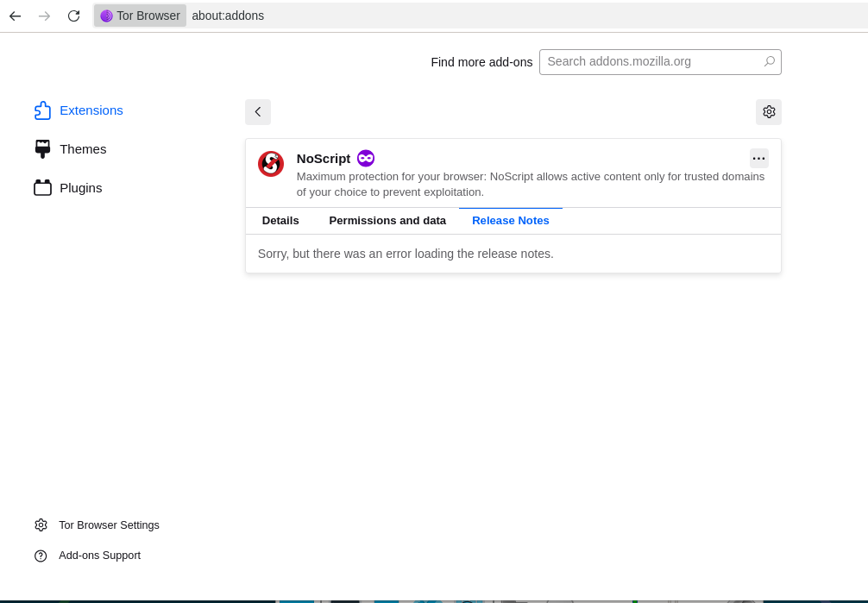The height and width of the screenshot is (603, 868).
Task: Switch to the Details tab
Action: click(280, 220)
